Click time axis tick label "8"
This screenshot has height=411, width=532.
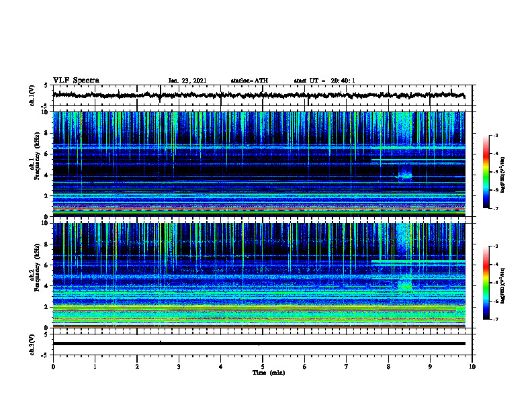[388, 367]
